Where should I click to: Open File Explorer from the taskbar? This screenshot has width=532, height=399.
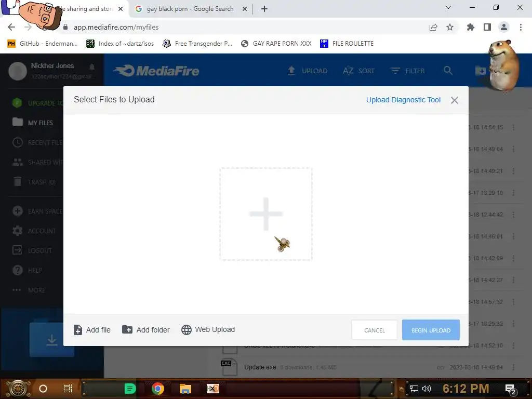click(185, 389)
